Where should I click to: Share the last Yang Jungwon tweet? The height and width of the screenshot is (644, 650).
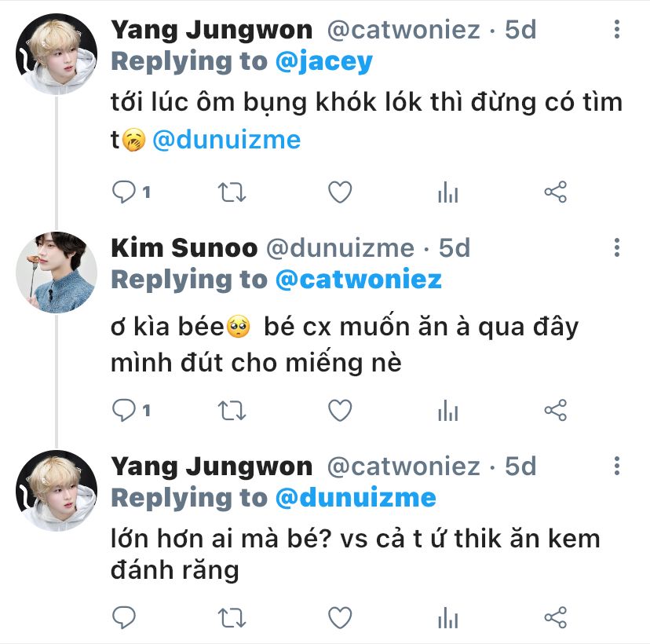(555, 617)
